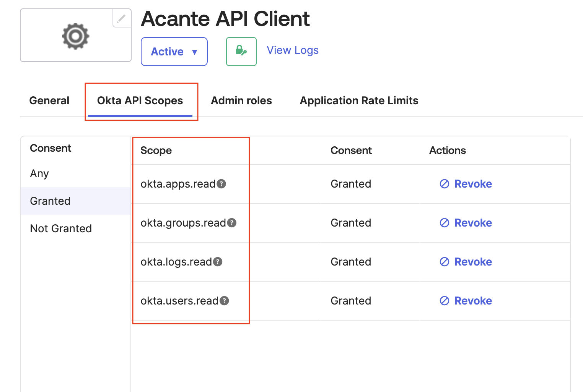
Task: Revoke the okta.groups.read scope
Action: (466, 223)
